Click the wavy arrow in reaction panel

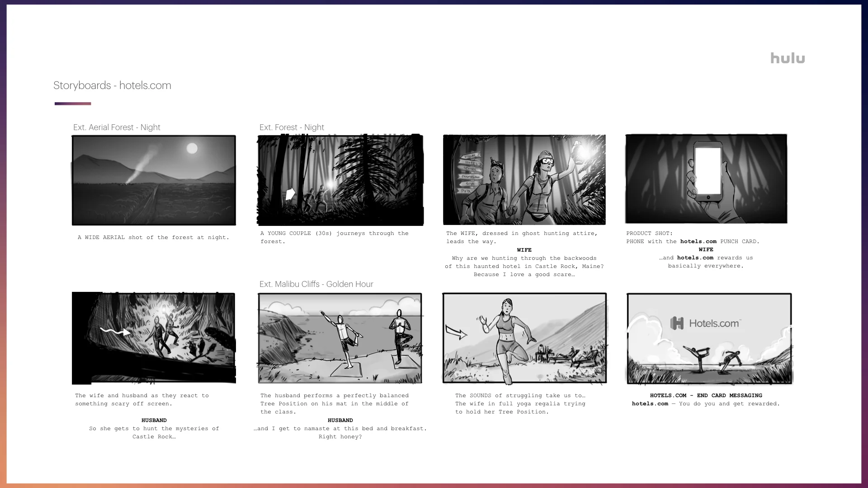coord(116,332)
